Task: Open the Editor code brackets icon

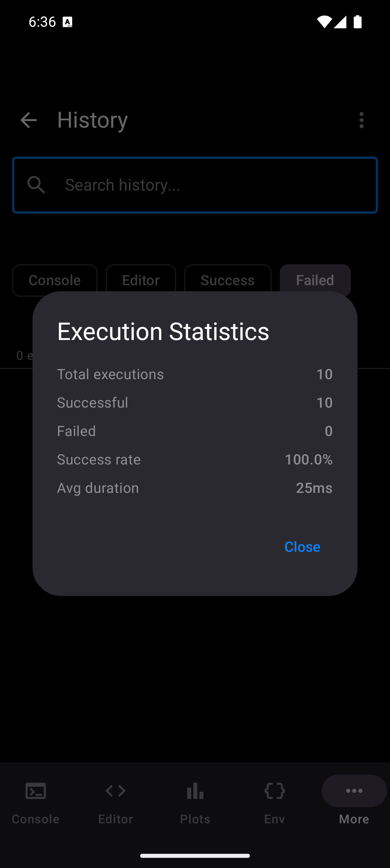Action: 115,791
